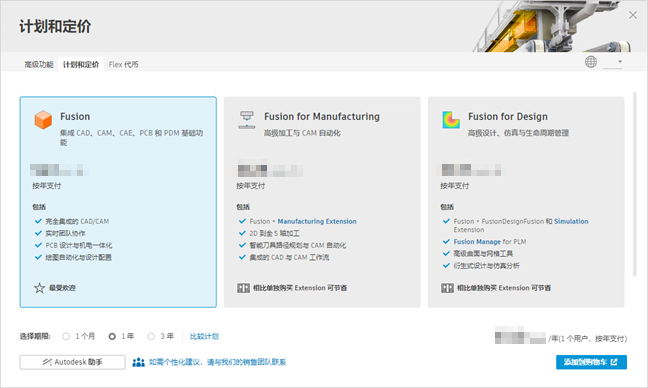
Task: Select the Fusion for Design card title
Action: tap(508, 117)
